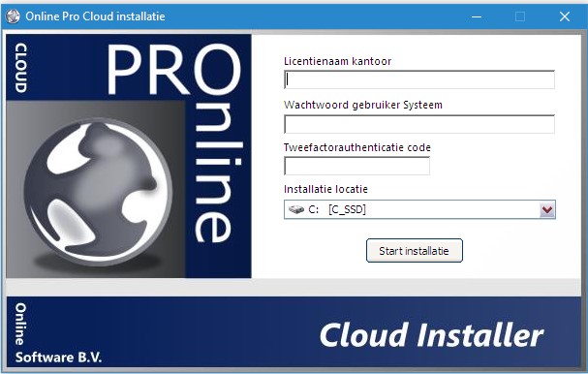Click the Cloud Installer banner text
Screen dimensions: 588x374
[x=432, y=335]
